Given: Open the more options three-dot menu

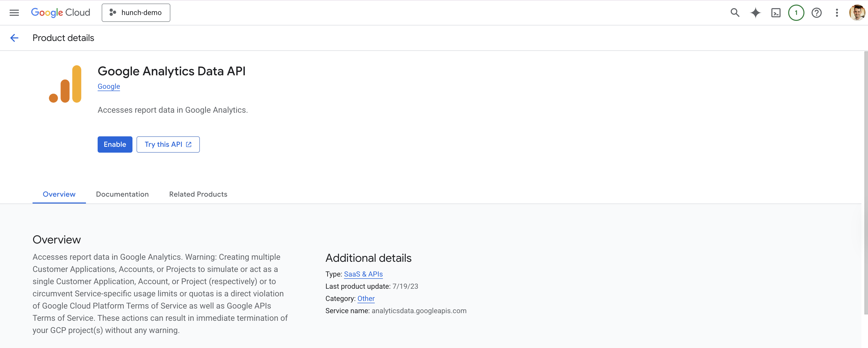Looking at the screenshot, I should (837, 12).
